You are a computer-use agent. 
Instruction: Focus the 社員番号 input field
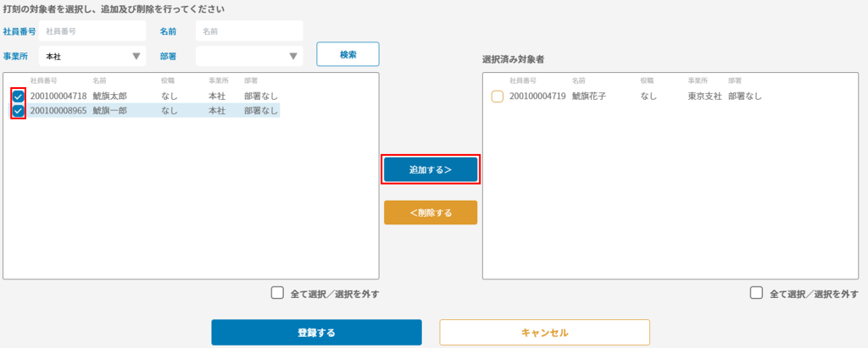pyautogui.click(x=92, y=31)
